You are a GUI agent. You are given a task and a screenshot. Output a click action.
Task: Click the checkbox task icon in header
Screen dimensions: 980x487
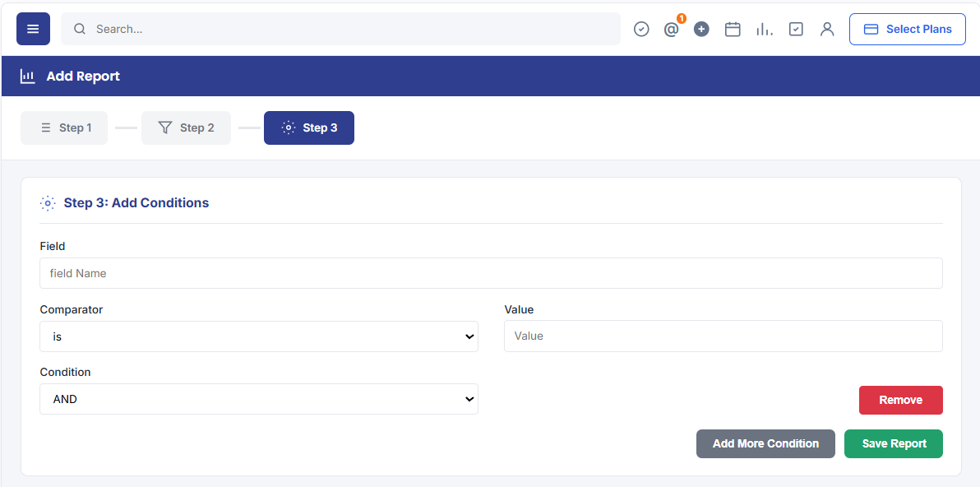point(796,29)
